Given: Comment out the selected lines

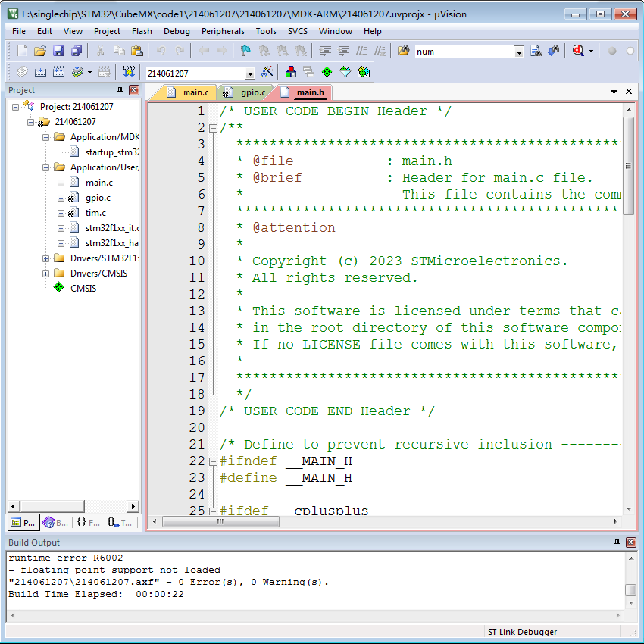Looking at the screenshot, I should [x=361, y=51].
